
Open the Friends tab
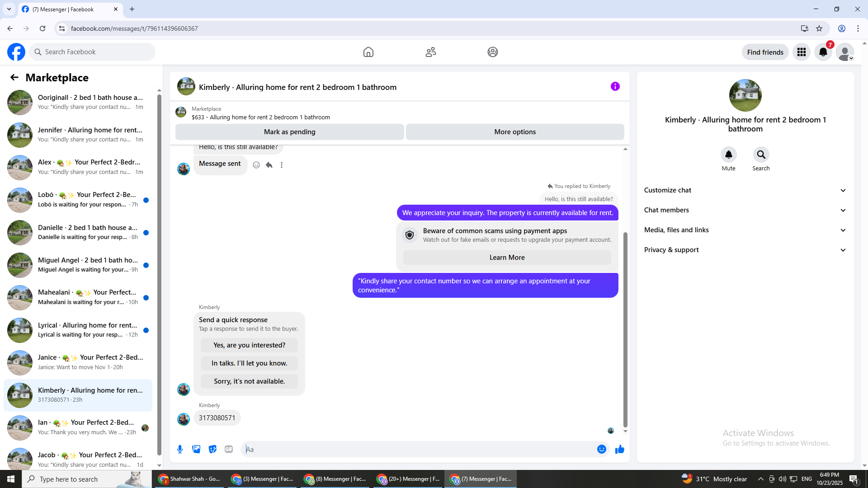click(430, 52)
